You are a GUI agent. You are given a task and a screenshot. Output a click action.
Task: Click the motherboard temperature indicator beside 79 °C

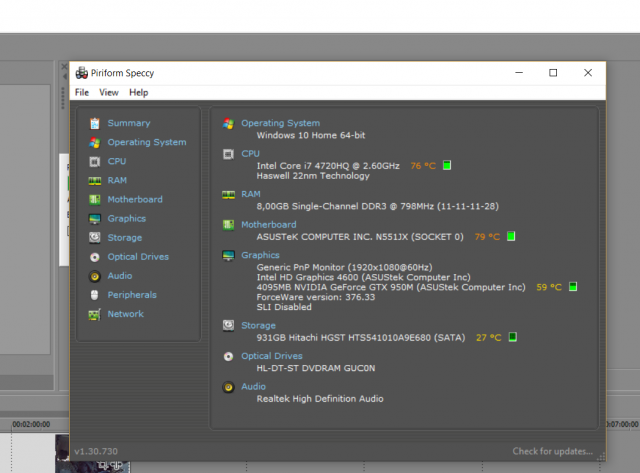(511, 236)
